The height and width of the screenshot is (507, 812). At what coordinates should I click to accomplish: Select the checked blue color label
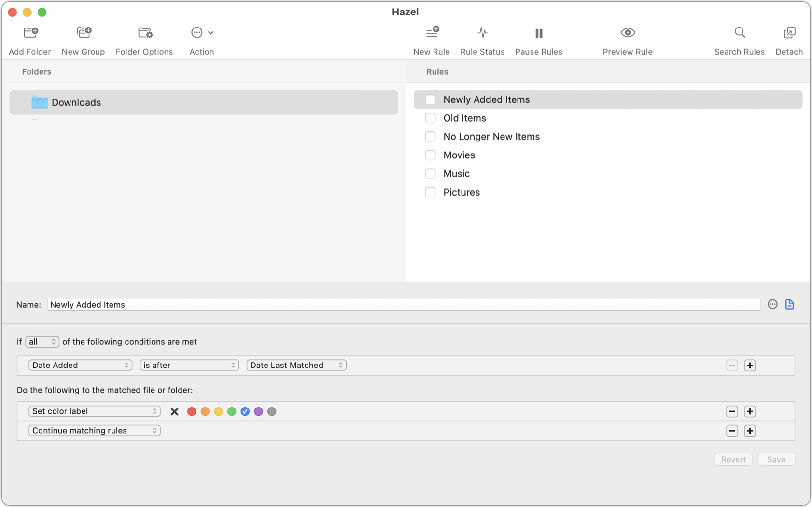245,411
